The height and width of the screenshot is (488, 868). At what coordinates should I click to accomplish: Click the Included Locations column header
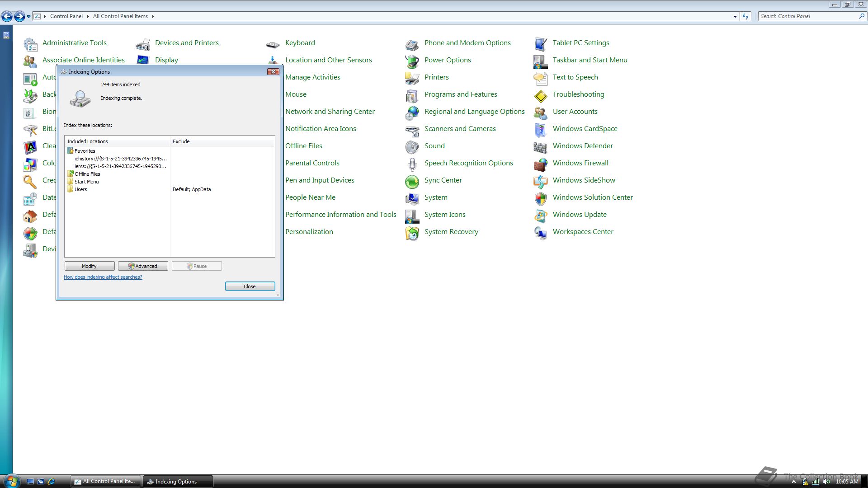coord(118,141)
